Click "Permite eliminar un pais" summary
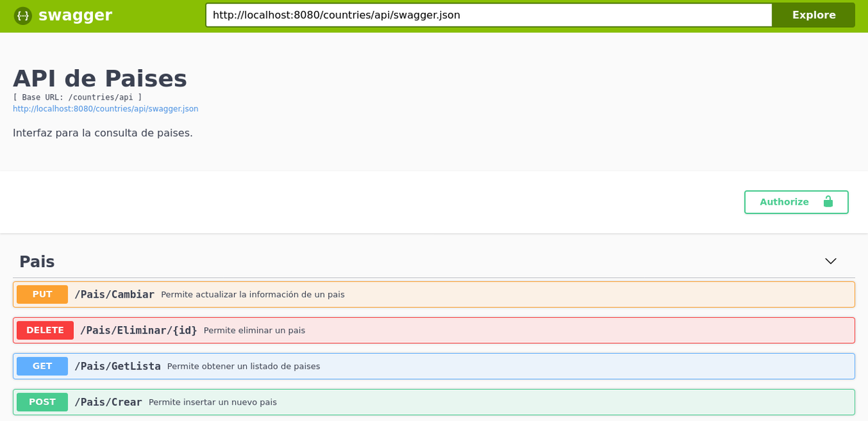 (x=254, y=330)
